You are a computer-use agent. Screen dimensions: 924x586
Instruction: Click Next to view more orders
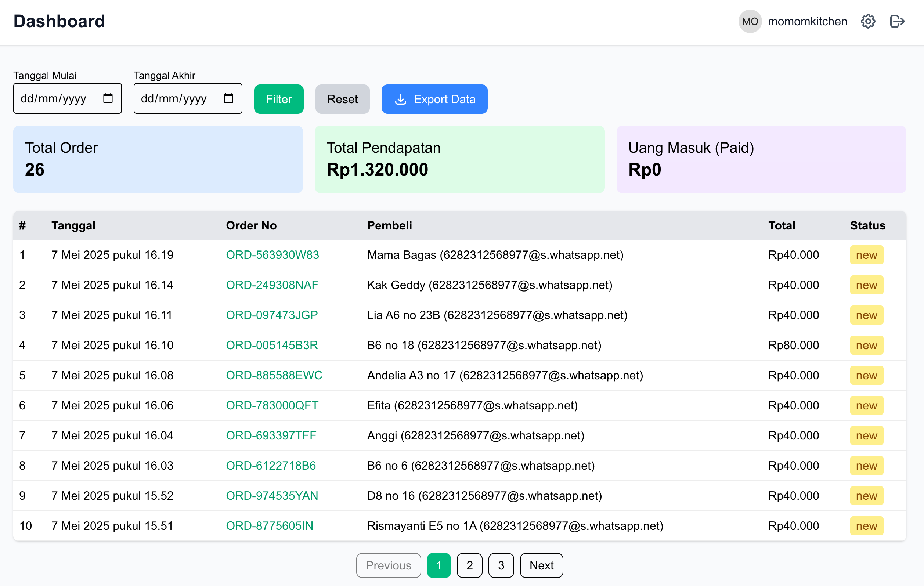coord(541,565)
